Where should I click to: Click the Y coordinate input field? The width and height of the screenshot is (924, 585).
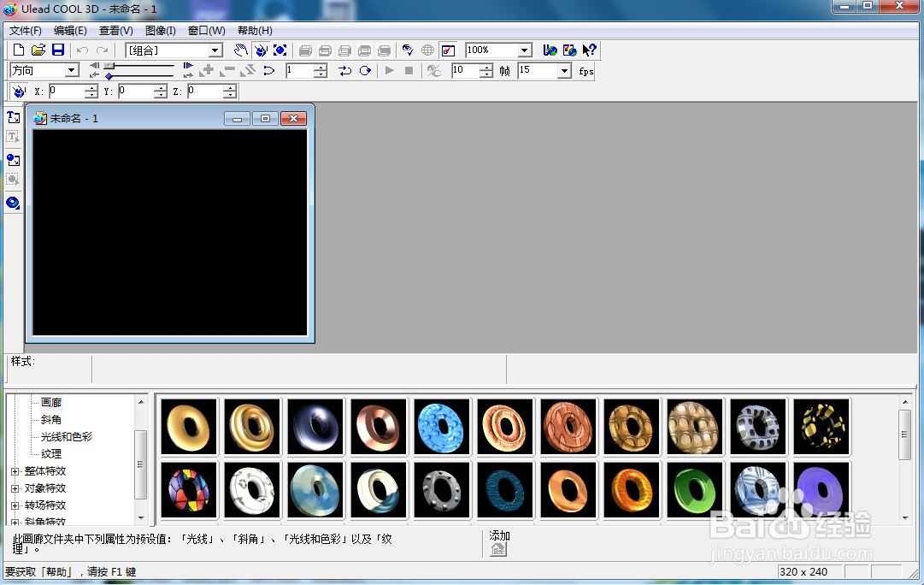click(136, 91)
